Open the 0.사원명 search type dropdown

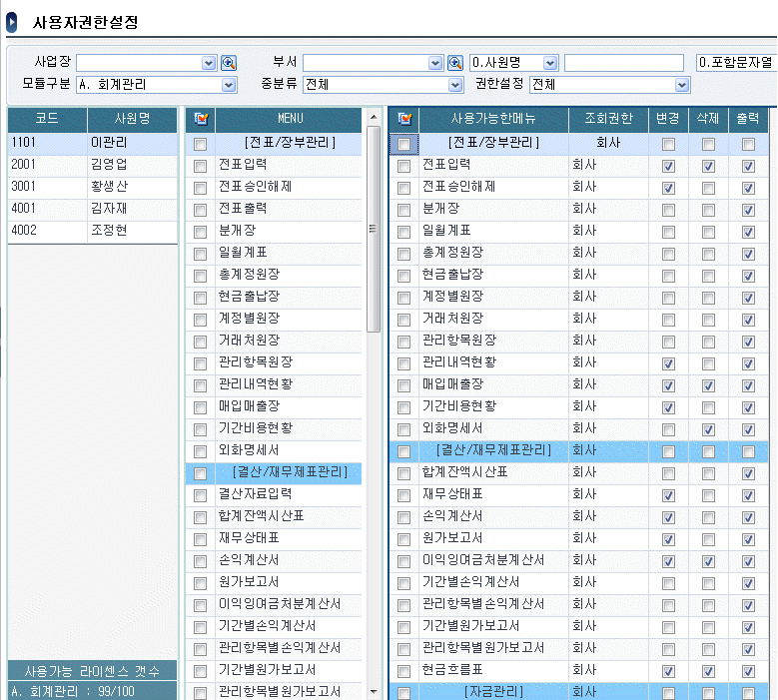(x=550, y=63)
